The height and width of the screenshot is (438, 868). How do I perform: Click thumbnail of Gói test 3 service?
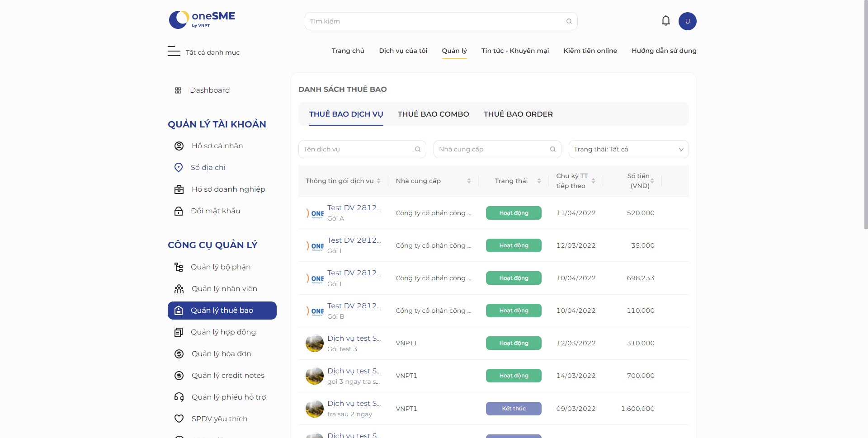[x=315, y=343]
